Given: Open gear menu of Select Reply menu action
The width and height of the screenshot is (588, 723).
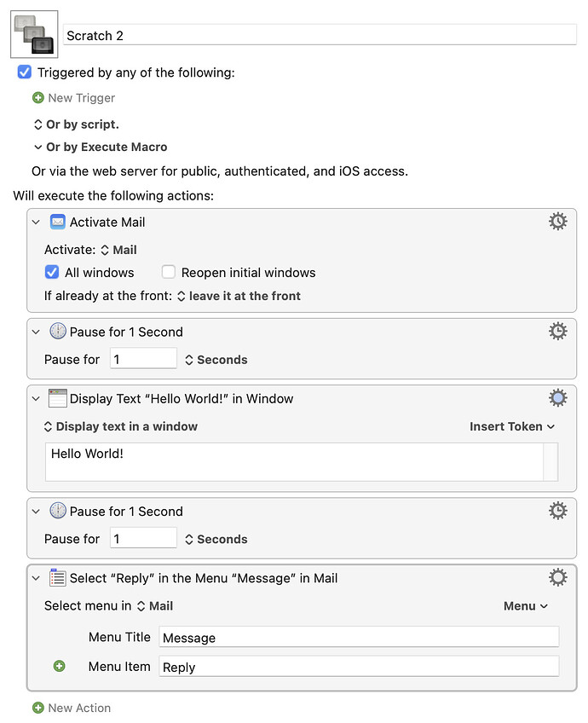Looking at the screenshot, I should pos(557,578).
